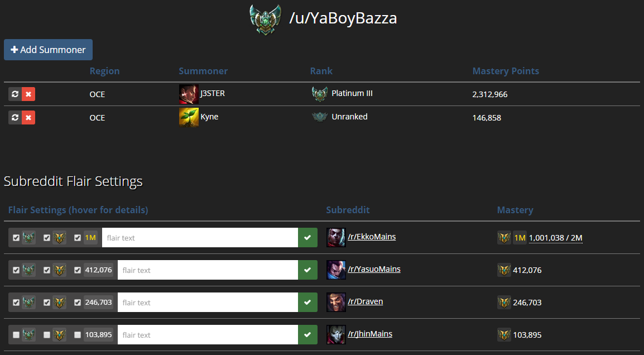Toggle rank flair checkbox for YasuoMains
Screen dimensions: 644x355
click(16, 270)
